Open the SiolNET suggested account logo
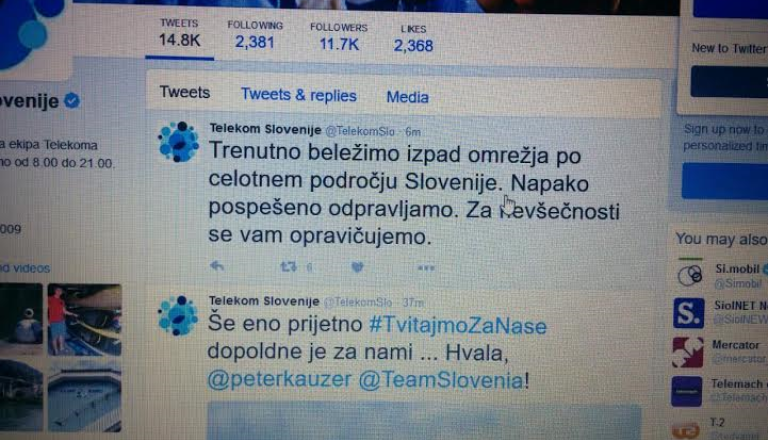Viewport: 768px width, 440px height. 688,313
